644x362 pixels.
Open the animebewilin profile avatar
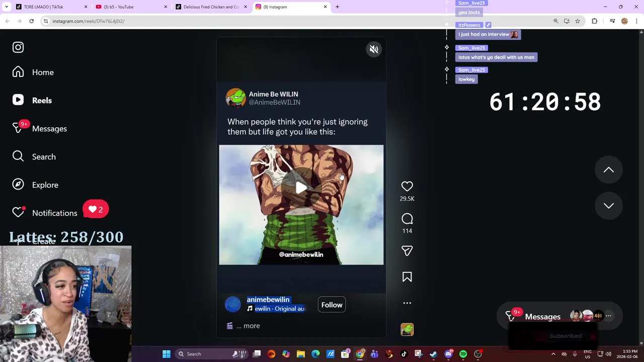click(x=232, y=304)
